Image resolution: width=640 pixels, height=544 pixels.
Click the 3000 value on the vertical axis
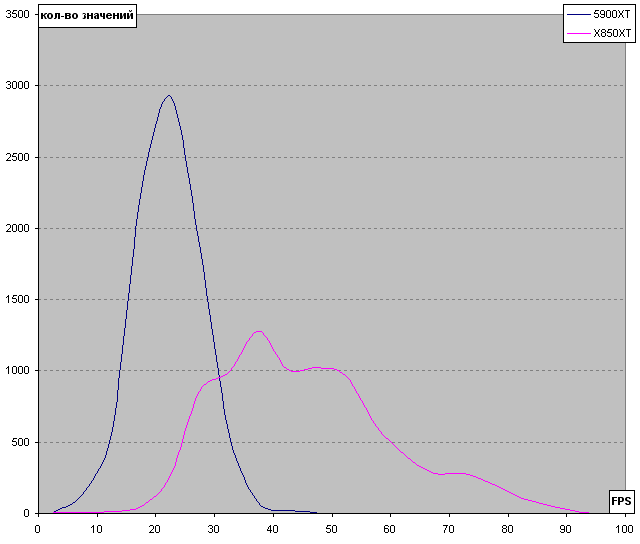click(x=18, y=85)
